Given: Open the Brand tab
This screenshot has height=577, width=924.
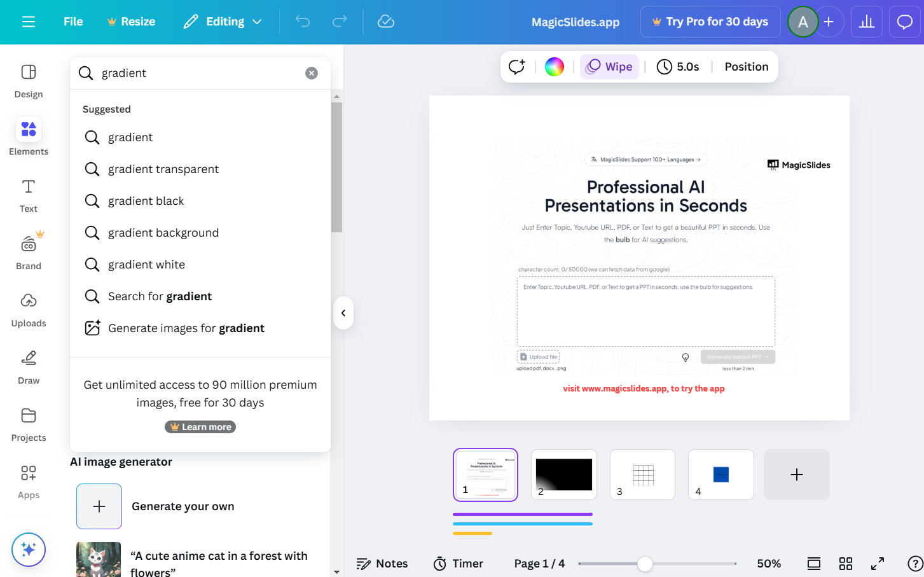Looking at the screenshot, I should tap(29, 252).
